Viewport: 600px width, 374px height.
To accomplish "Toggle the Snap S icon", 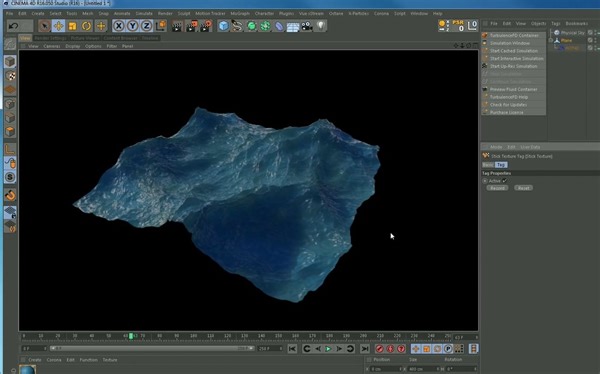I will (10, 177).
